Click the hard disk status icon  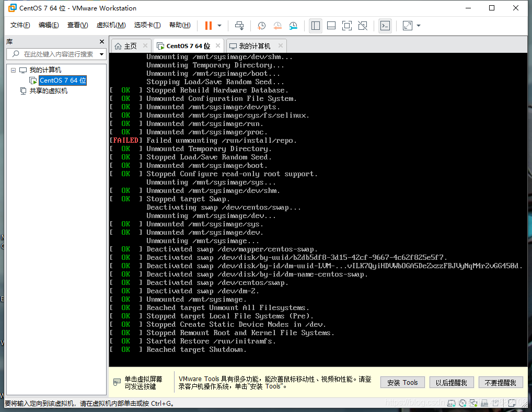click(x=451, y=403)
